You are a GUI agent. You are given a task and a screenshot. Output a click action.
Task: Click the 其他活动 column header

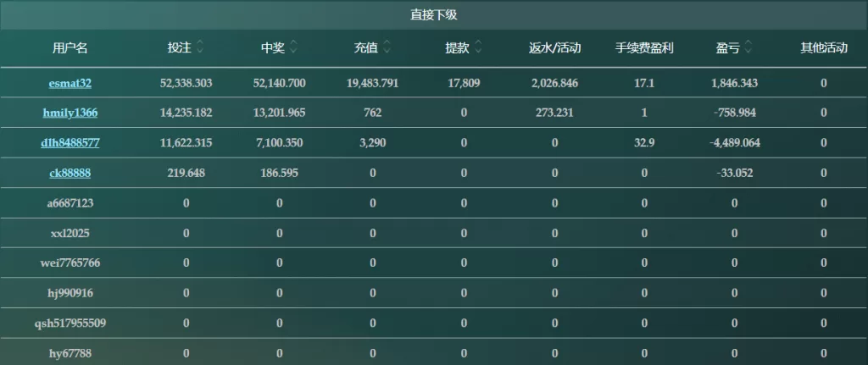pyautogui.click(x=824, y=48)
